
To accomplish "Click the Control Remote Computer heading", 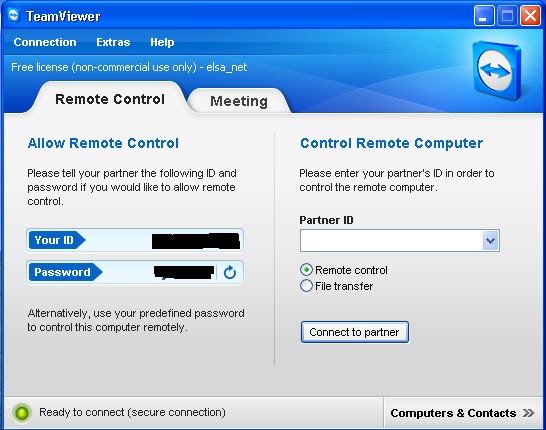I will point(391,143).
